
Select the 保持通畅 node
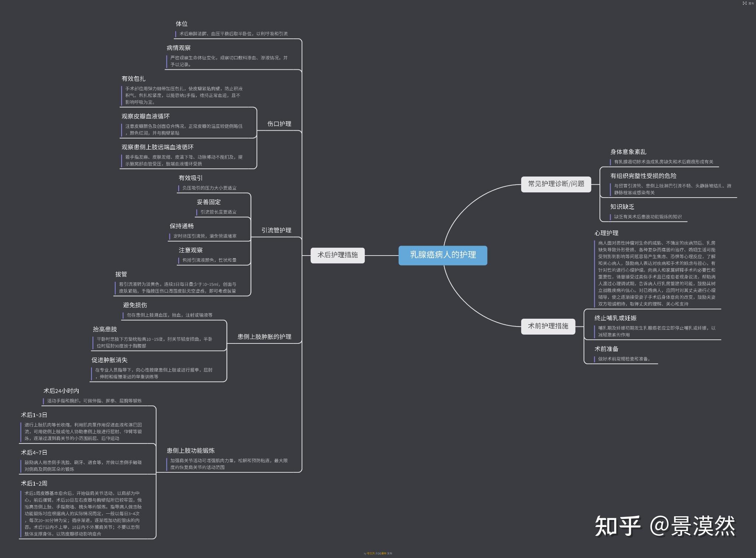(x=182, y=226)
